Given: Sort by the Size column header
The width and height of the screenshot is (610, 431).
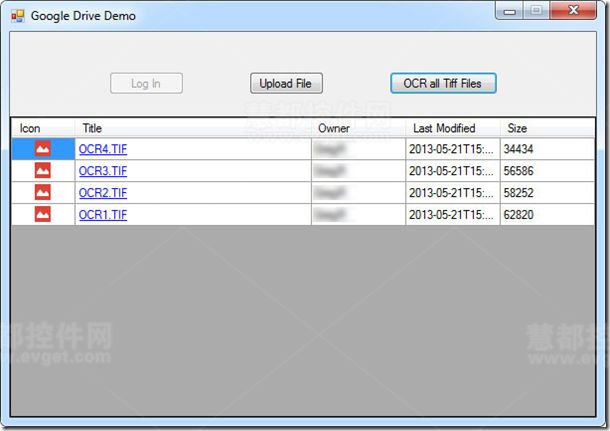Looking at the screenshot, I should [x=547, y=128].
